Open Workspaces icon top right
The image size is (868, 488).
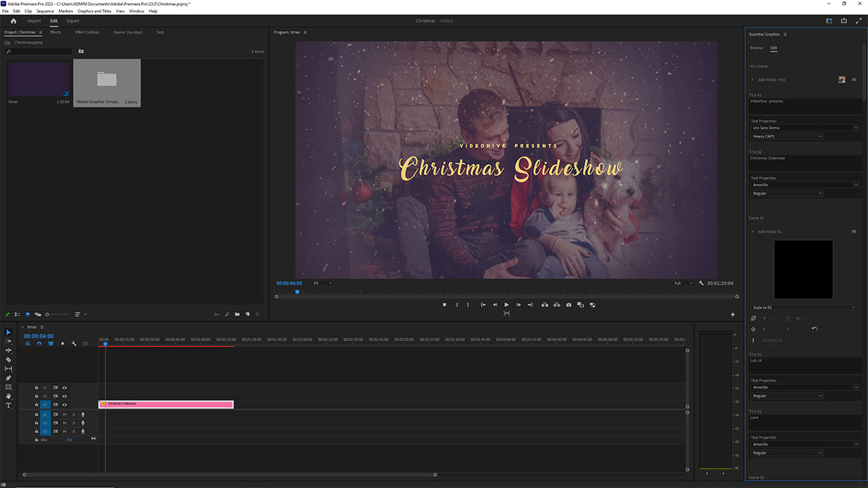click(x=829, y=21)
